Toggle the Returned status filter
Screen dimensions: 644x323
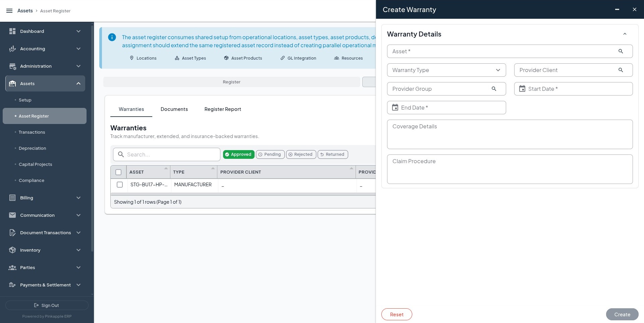pos(332,154)
